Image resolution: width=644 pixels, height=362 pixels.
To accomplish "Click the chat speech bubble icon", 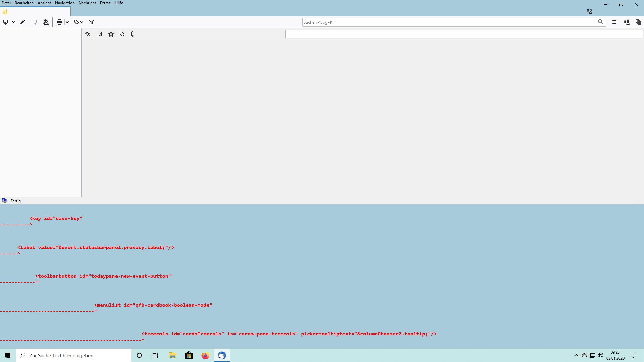I will [34, 22].
